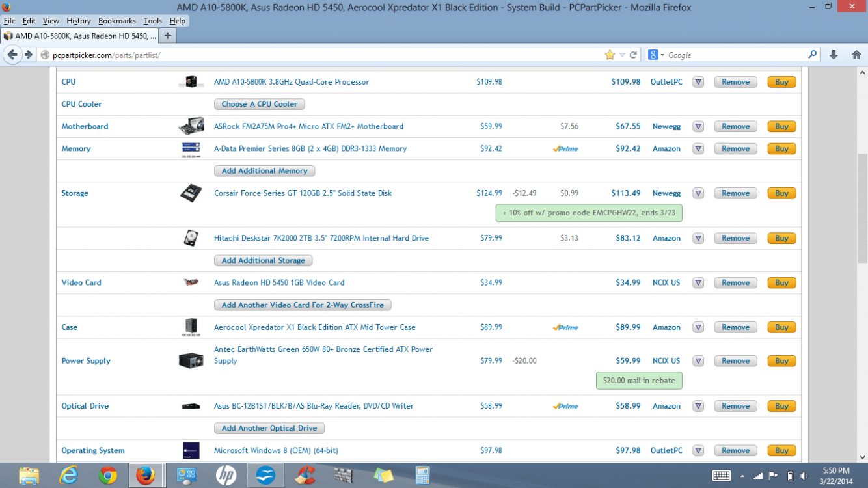
Task: Click the Firefox icon in taskbar
Action: 146,476
